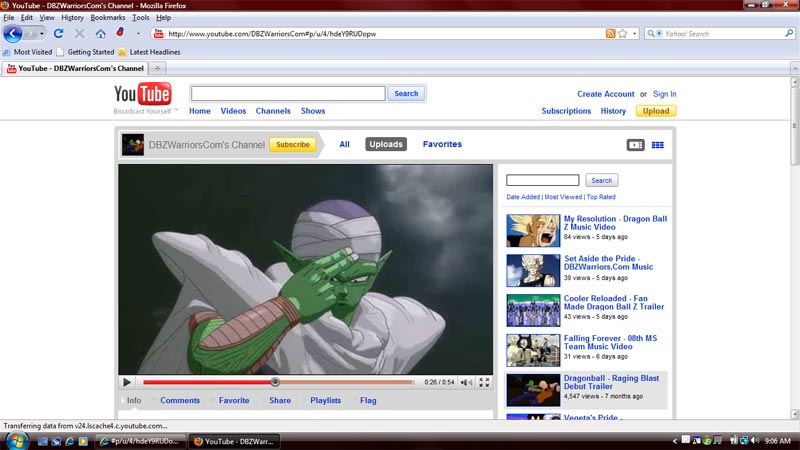Open the View menu
Viewport: 800px width, 450px height.
pos(47,17)
